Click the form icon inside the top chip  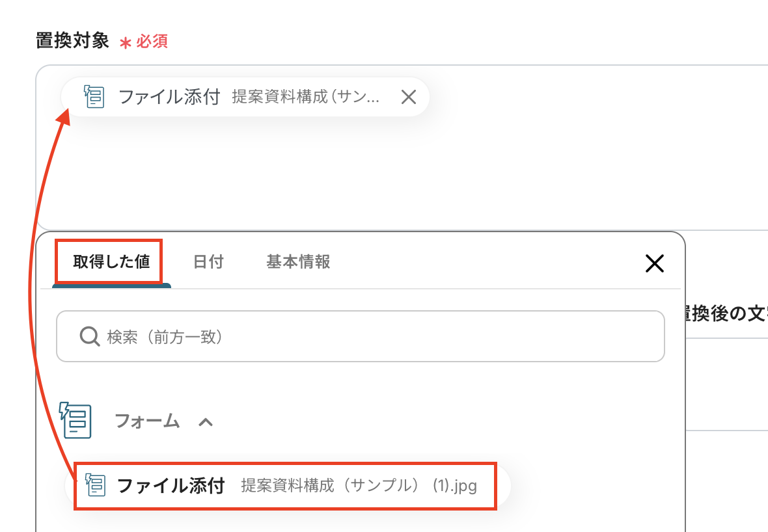click(x=94, y=98)
